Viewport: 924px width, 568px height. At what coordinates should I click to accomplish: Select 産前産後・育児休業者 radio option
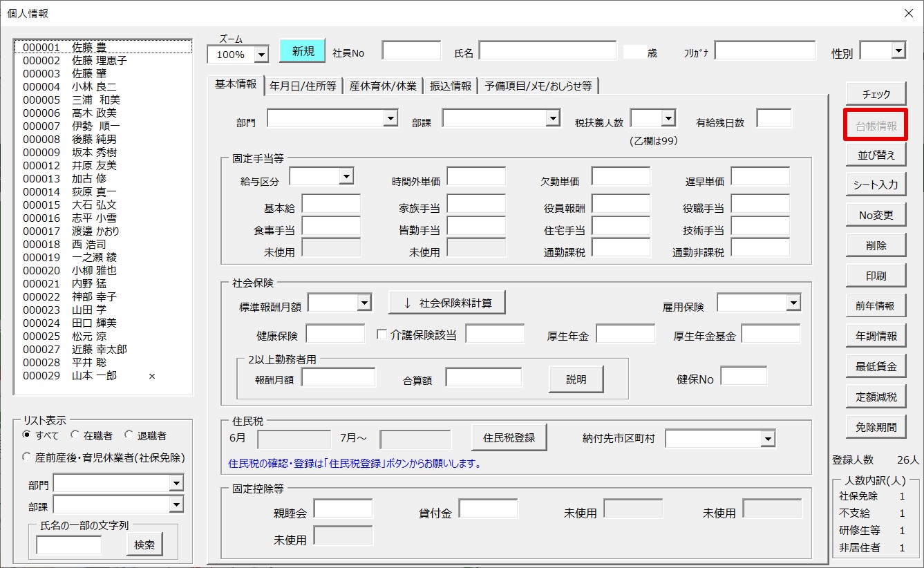(x=28, y=457)
